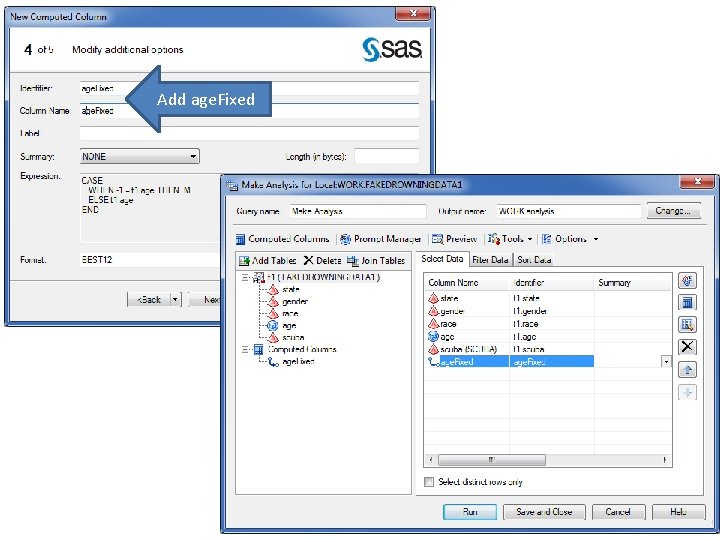The width and height of the screenshot is (720, 540).
Task: Click <Back in New Computed Column
Action: click(x=149, y=300)
